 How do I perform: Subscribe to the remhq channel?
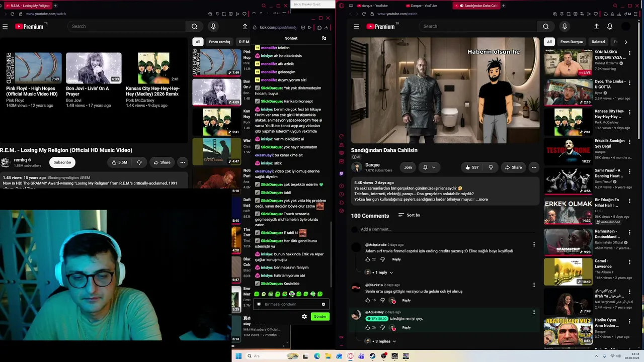(62, 162)
